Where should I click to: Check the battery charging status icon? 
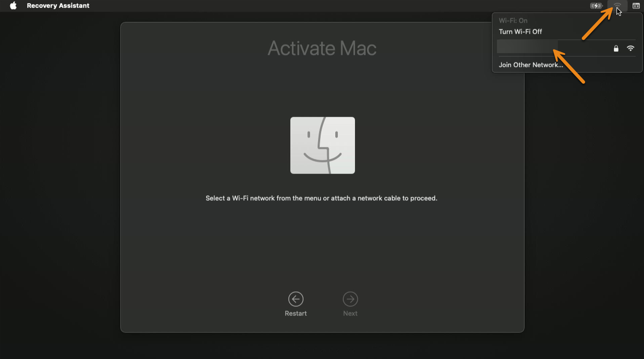point(596,6)
